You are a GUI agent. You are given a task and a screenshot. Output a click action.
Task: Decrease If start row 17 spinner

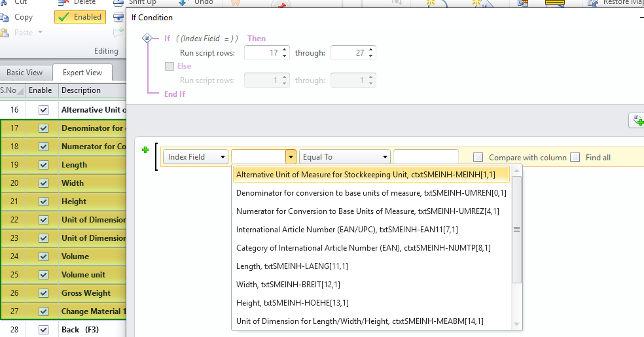(284, 56)
